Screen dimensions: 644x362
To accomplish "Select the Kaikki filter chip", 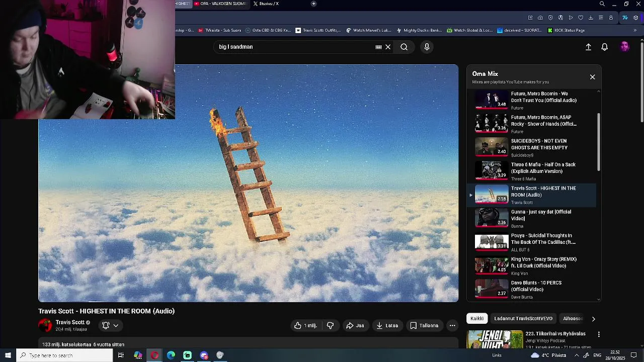I will click(x=477, y=318).
